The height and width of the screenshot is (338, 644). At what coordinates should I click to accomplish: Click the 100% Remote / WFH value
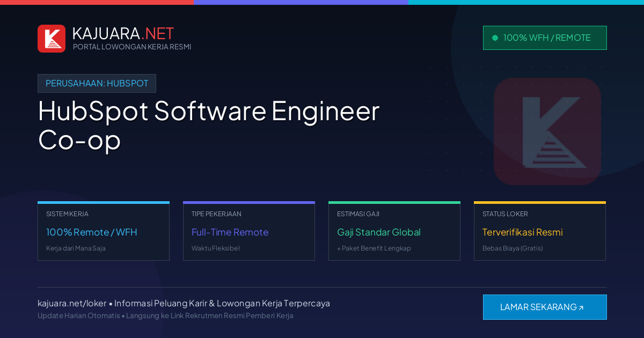click(x=92, y=232)
